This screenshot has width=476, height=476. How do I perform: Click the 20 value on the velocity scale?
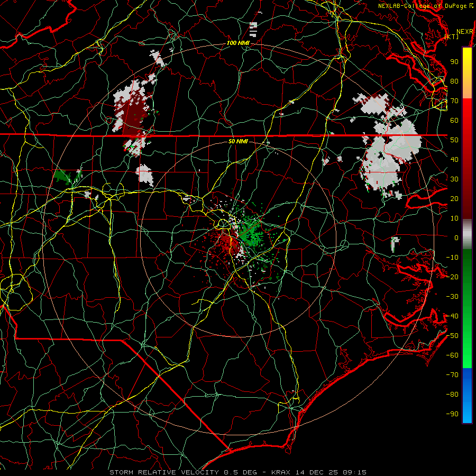(x=454, y=198)
